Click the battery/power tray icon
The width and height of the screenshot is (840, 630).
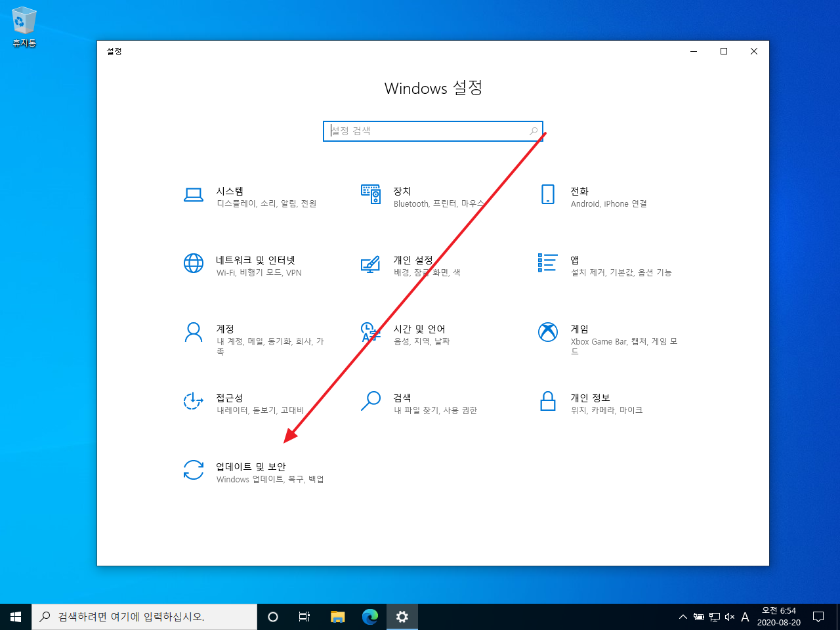pos(699,617)
